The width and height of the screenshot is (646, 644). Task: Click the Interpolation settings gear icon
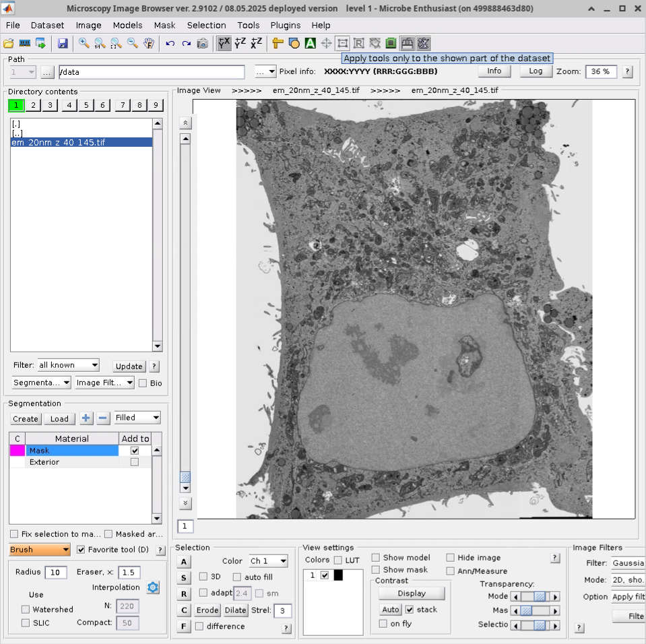tap(153, 587)
